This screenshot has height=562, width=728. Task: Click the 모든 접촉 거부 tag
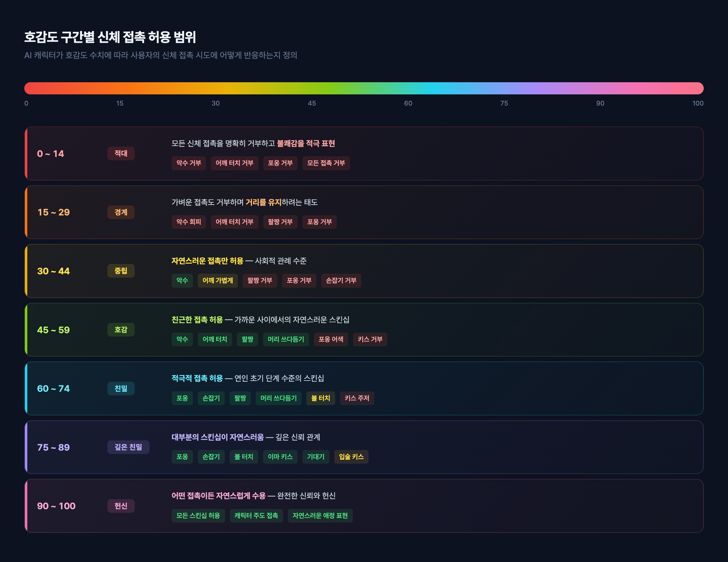tap(326, 163)
